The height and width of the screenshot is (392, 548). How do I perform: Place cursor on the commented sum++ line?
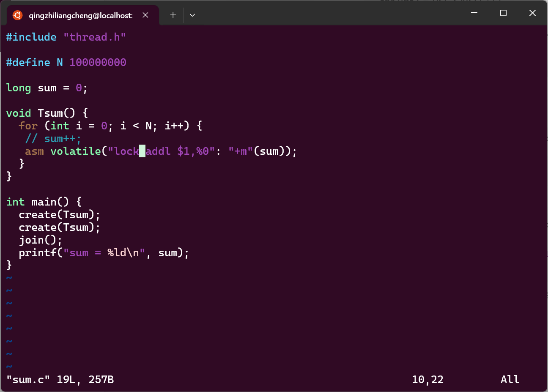click(62, 139)
